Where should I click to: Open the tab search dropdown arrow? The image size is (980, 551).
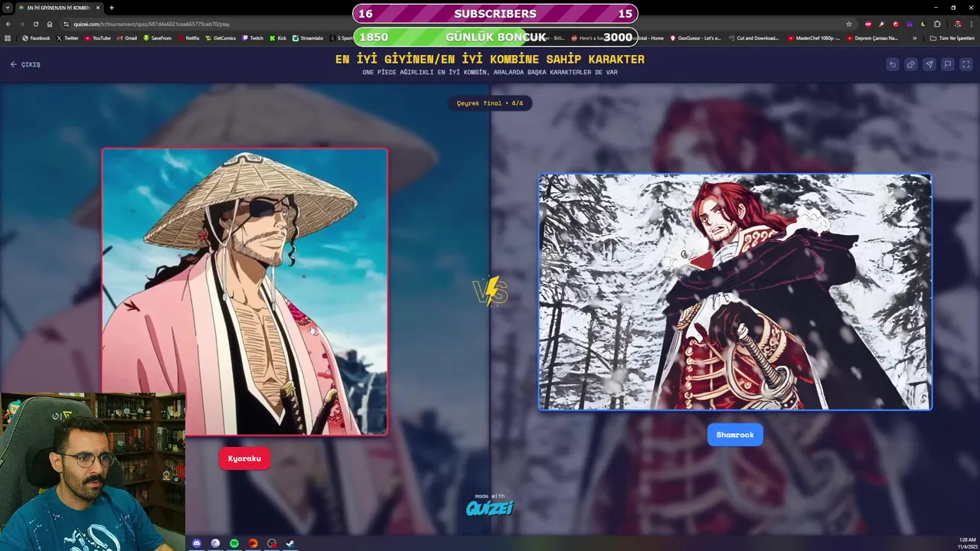7,8
